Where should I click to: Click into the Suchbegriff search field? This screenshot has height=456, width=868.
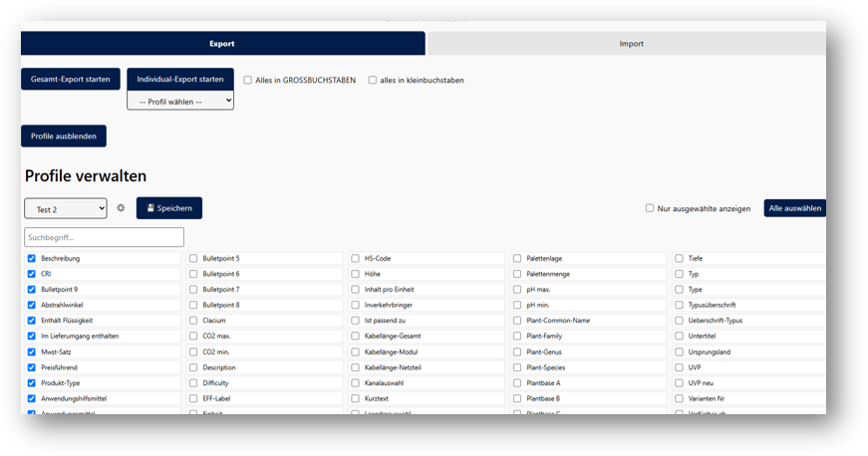[105, 237]
